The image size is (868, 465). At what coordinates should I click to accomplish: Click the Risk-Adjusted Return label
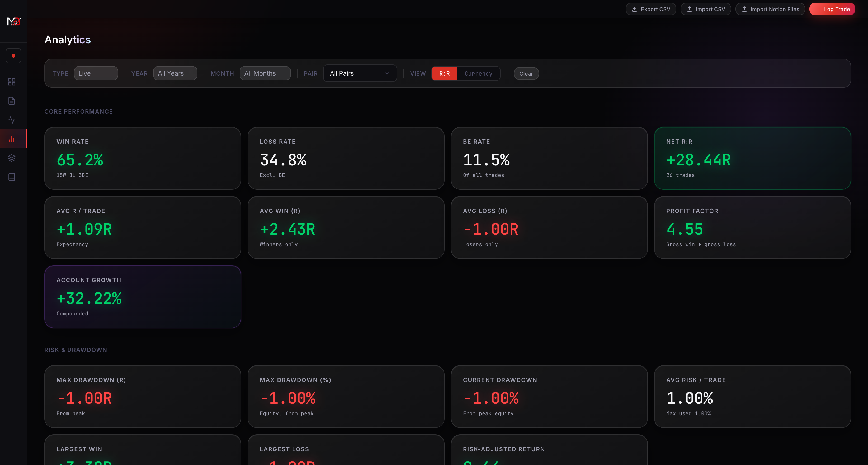(x=504, y=449)
